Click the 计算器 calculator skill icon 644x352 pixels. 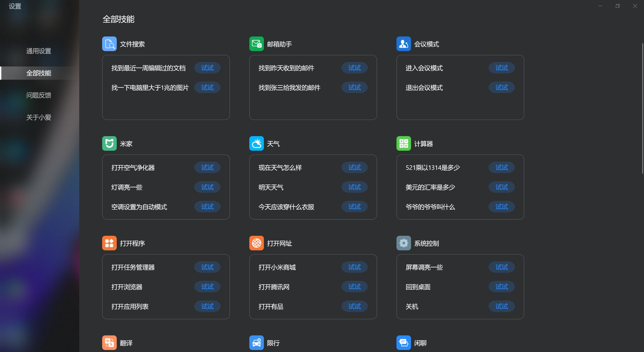coord(404,143)
